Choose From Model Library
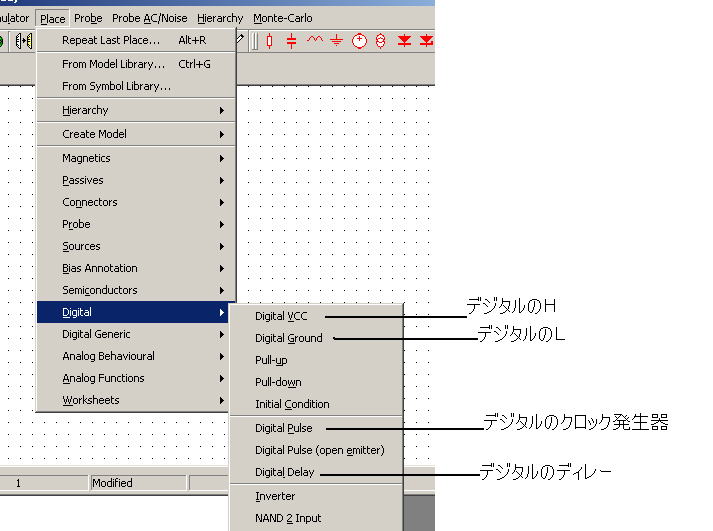The width and height of the screenshot is (713, 531). tap(136, 64)
